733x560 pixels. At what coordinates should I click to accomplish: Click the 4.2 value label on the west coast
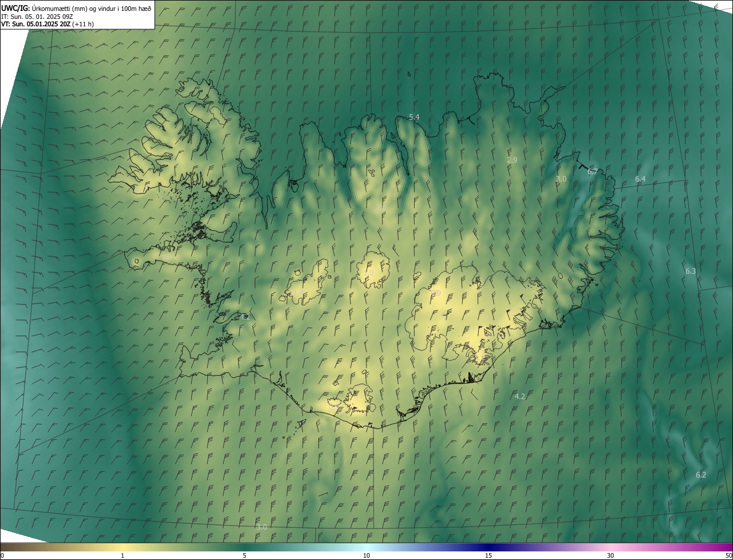pyautogui.click(x=245, y=317)
